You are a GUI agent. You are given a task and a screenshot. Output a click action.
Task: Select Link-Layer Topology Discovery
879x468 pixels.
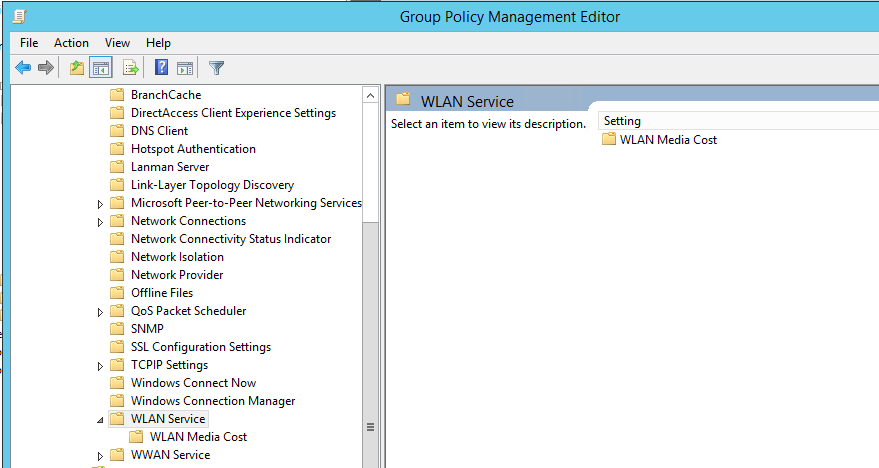pyautogui.click(x=212, y=184)
